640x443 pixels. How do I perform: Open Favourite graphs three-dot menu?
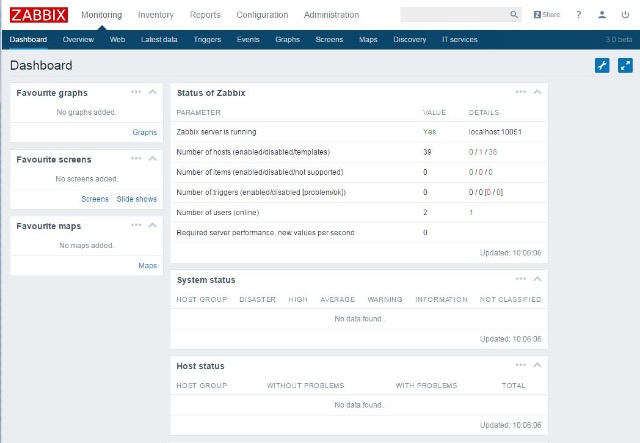click(x=136, y=92)
